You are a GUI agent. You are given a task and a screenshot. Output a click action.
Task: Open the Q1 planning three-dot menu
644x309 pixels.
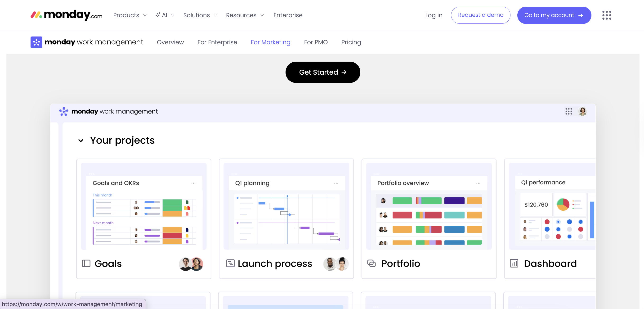point(336,183)
